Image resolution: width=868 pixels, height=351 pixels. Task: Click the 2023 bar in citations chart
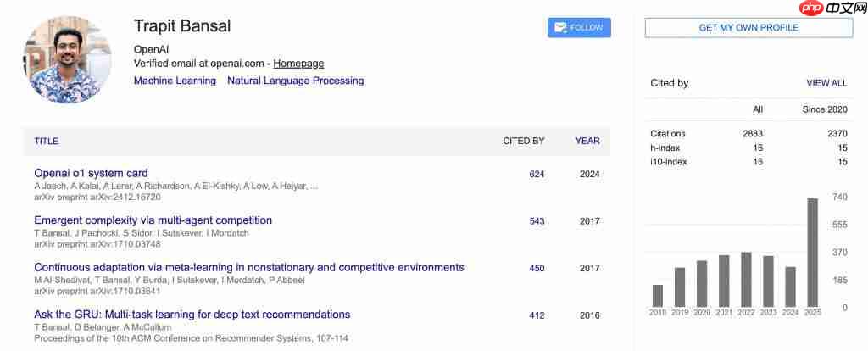(768, 281)
